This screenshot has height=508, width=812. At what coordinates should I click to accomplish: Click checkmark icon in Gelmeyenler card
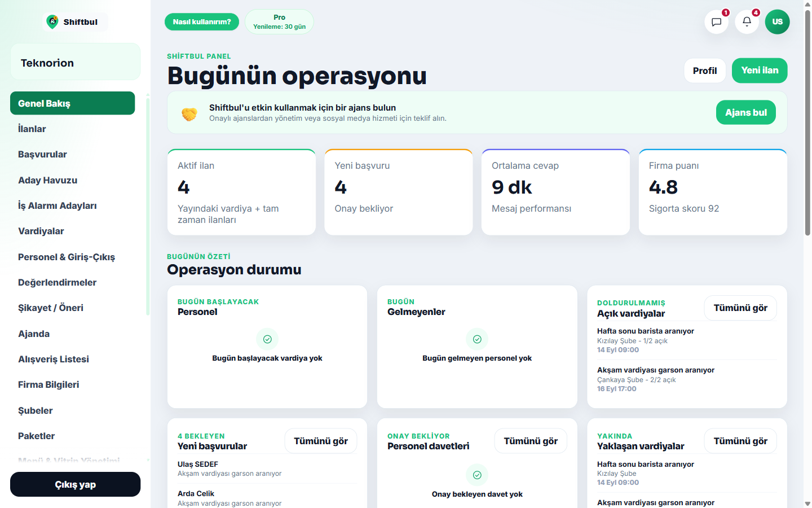[477, 339]
